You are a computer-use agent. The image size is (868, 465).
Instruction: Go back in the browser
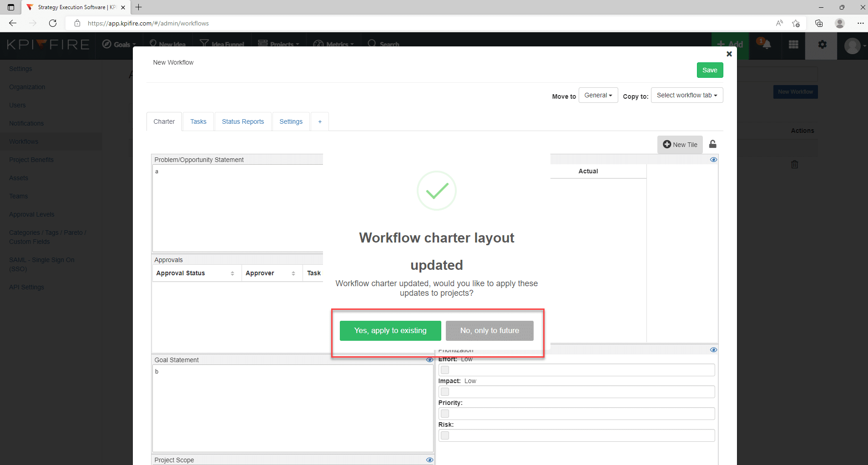pos(13,23)
